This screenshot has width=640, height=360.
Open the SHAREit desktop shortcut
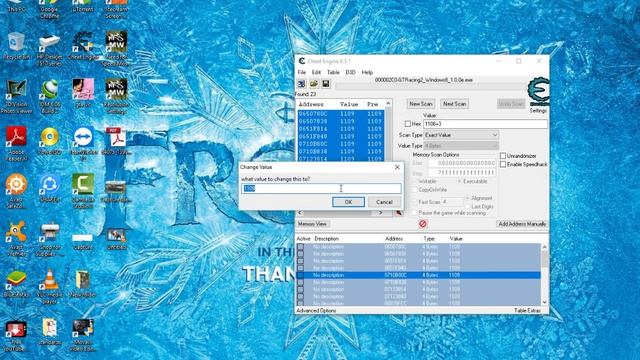coord(49,188)
